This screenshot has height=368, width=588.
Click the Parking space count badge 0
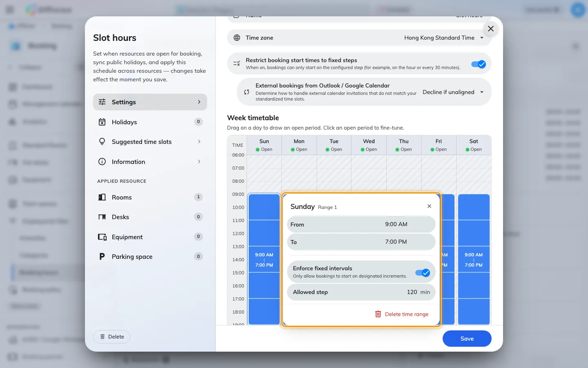(198, 256)
